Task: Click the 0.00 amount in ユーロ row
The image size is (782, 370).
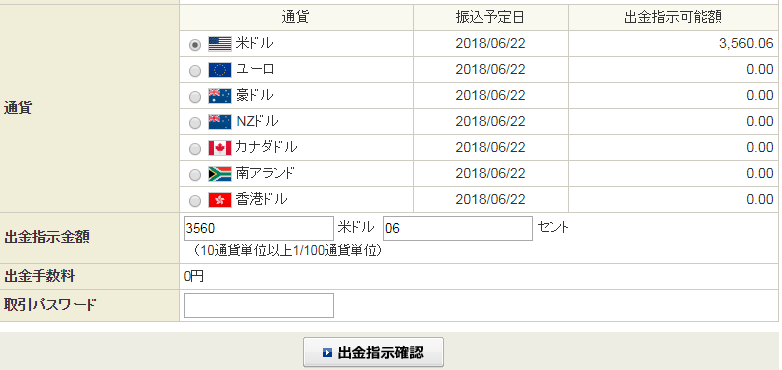Action: coord(760,69)
